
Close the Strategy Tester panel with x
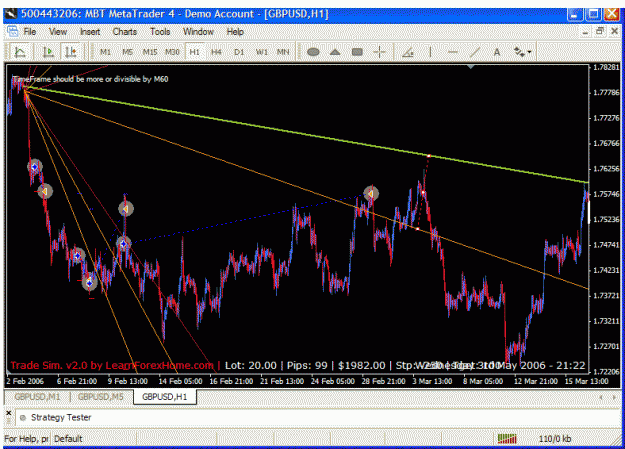pos(8,413)
